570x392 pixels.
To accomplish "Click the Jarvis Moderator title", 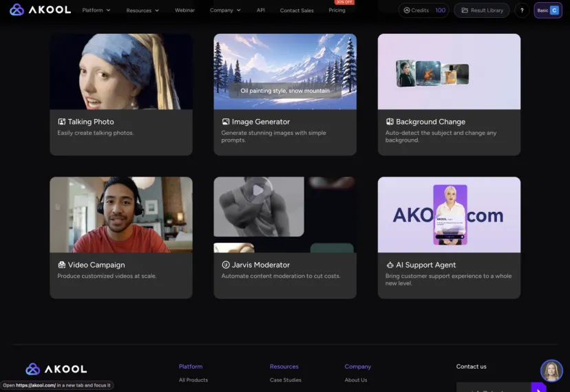I will [x=261, y=265].
